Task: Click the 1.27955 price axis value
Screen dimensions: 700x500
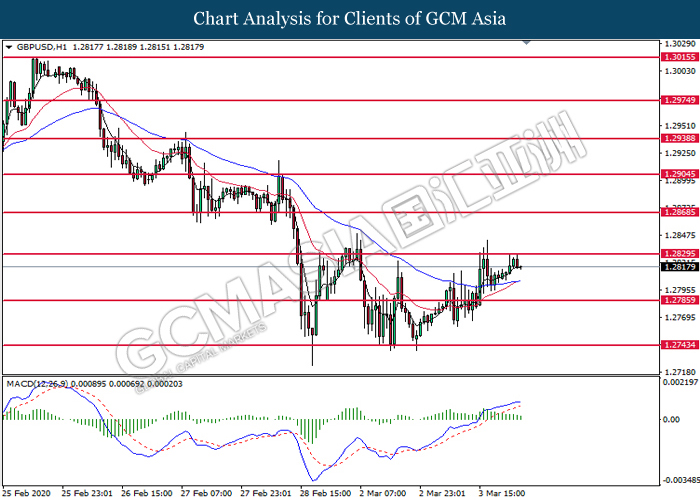Action: pyautogui.click(x=680, y=290)
